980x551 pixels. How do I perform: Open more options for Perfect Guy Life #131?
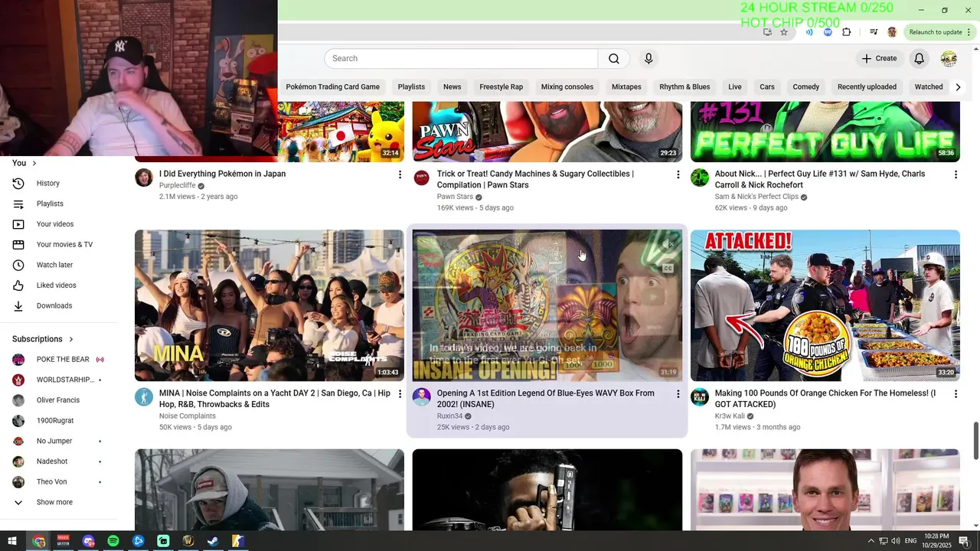pos(955,175)
